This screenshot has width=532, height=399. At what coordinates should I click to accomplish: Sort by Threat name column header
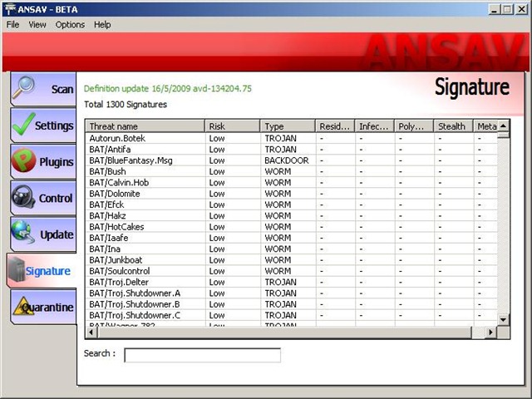coord(145,126)
